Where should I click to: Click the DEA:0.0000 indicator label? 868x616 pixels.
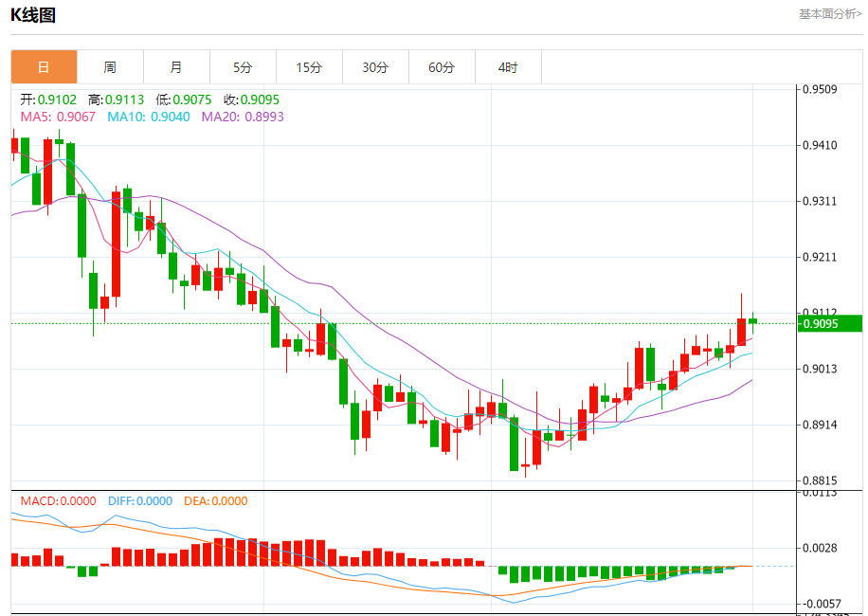pyautogui.click(x=216, y=501)
